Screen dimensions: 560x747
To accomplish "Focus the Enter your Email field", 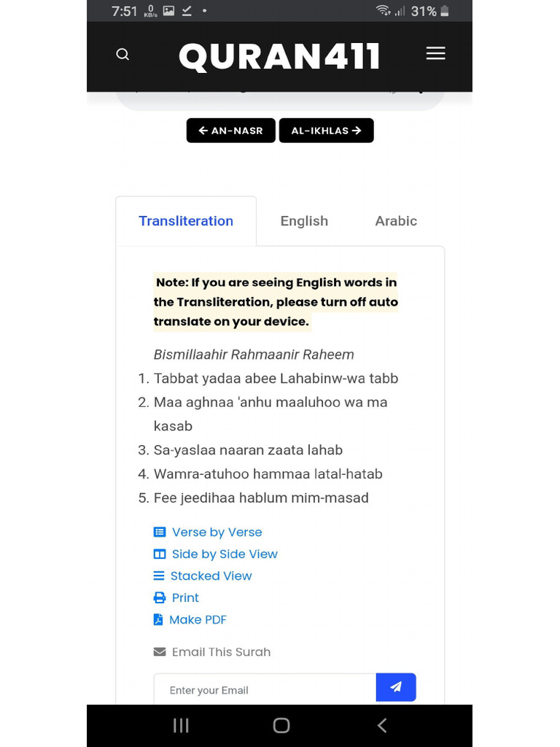I will [x=265, y=690].
